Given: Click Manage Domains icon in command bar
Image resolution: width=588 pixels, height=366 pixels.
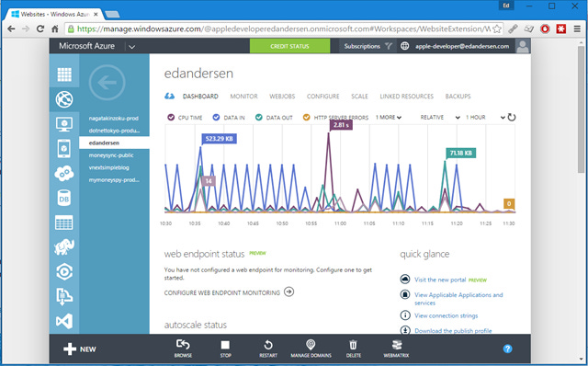Looking at the screenshot, I should pyautogui.click(x=311, y=344).
